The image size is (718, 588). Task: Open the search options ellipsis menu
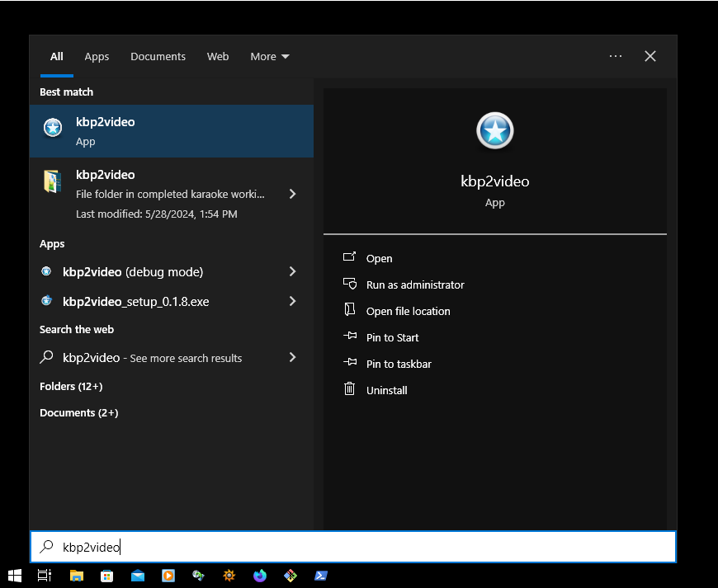click(616, 56)
